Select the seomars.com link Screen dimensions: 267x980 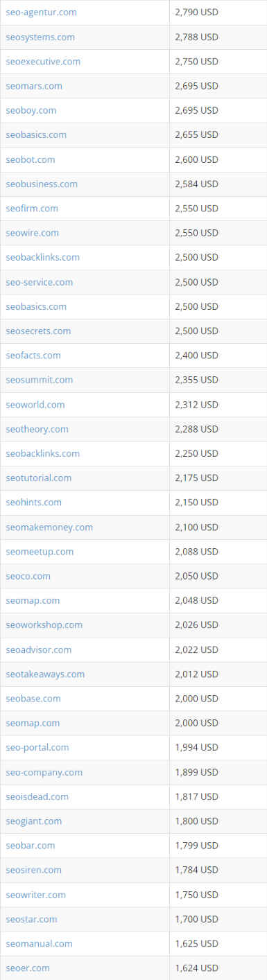coord(34,86)
